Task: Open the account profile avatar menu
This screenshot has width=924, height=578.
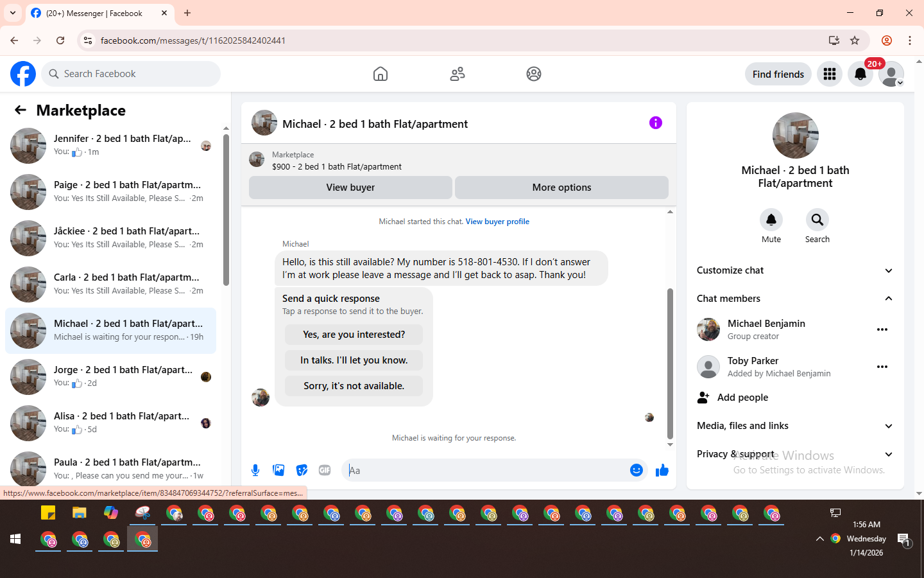Action: pyautogui.click(x=891, y=74)
